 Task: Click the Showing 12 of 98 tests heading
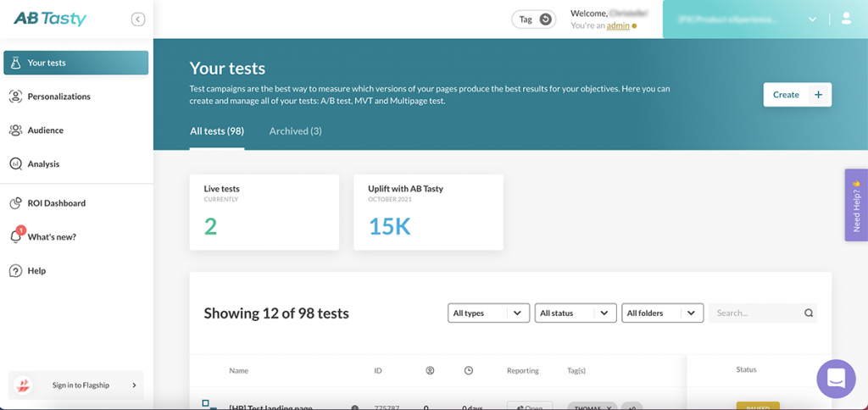(276, 313)
